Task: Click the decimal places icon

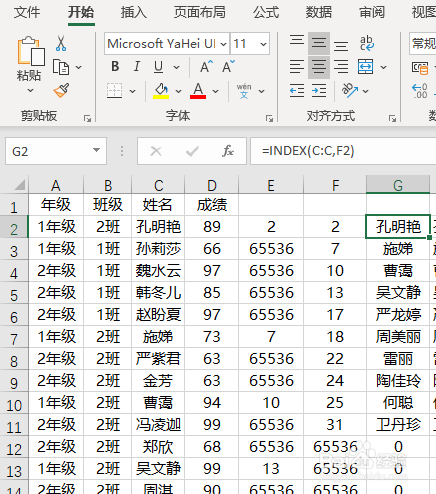Action: tap(420, 91)
